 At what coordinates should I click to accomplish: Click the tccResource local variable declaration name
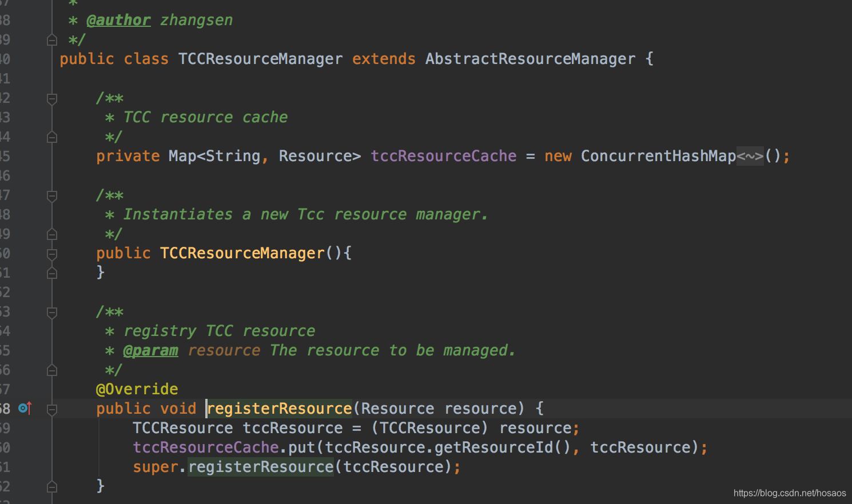coord(292,428)
